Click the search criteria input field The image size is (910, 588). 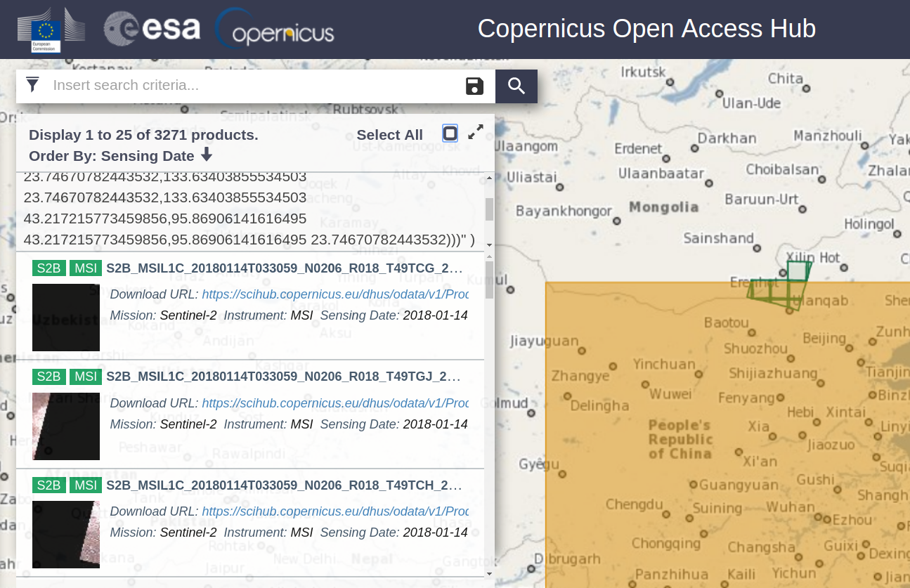(256, 86)
